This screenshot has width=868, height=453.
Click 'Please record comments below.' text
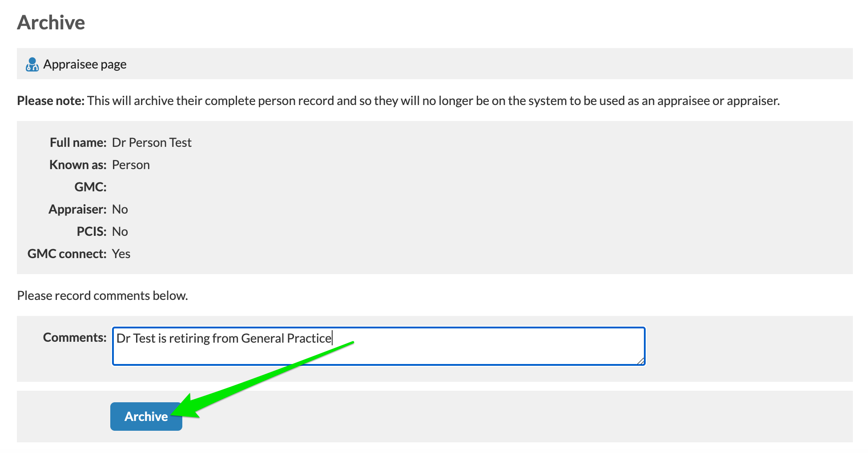tap(102, 296)
